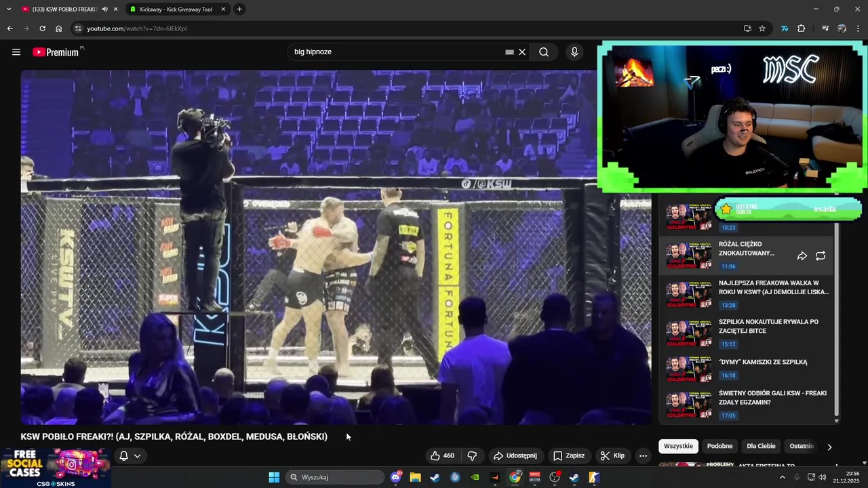Open the on-screen keyboard in the search box
Image resolution: width=868 pixels, height=488 pixels.
(x=509, y=52)
